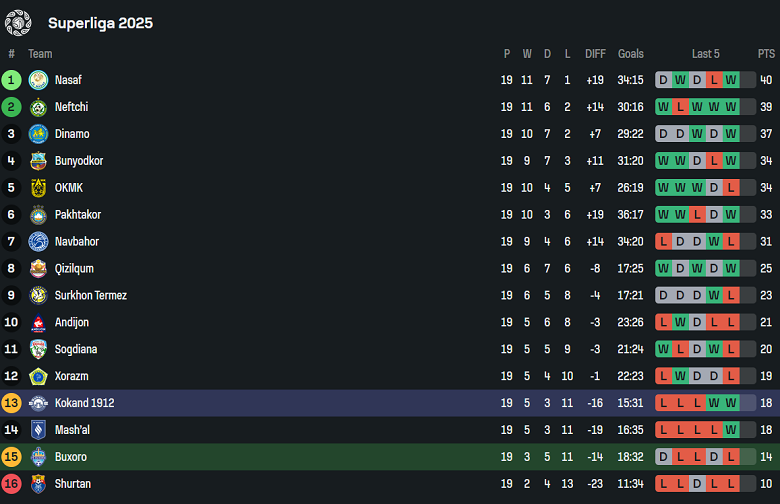Click the Andijon club crest
This screenshot has width=780, height=504.
tap(38, 323)
